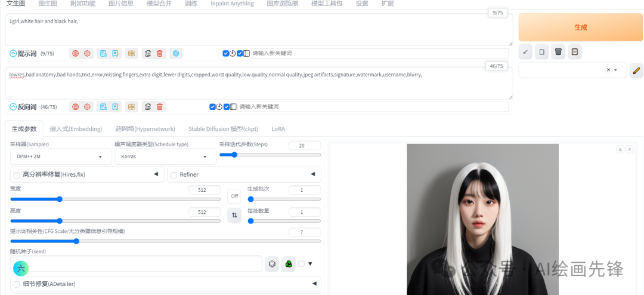Open history icon in 反向词 toolbar
This screenshot has height=295, width=644.
click(x=104, y=106)
